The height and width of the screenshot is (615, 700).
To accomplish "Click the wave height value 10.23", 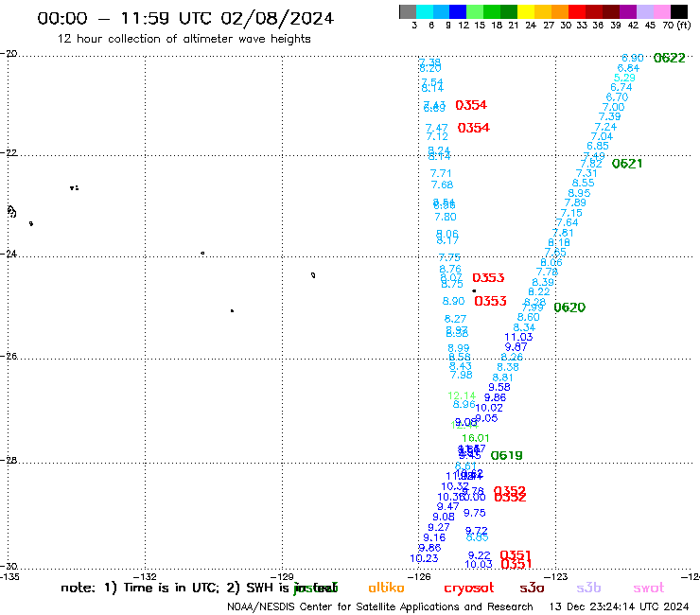I will click(424, 558).
